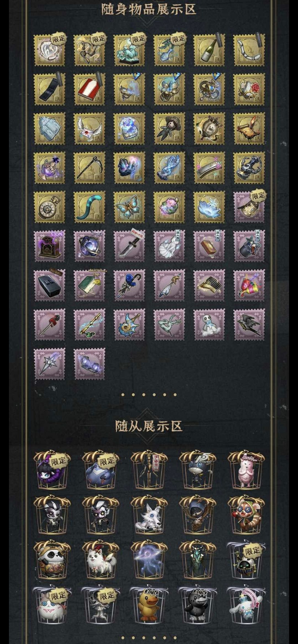Viewport: 298px width, 644px height.
Task: Select the pink Danganronpa bear pet
Action: coord(246,470)
